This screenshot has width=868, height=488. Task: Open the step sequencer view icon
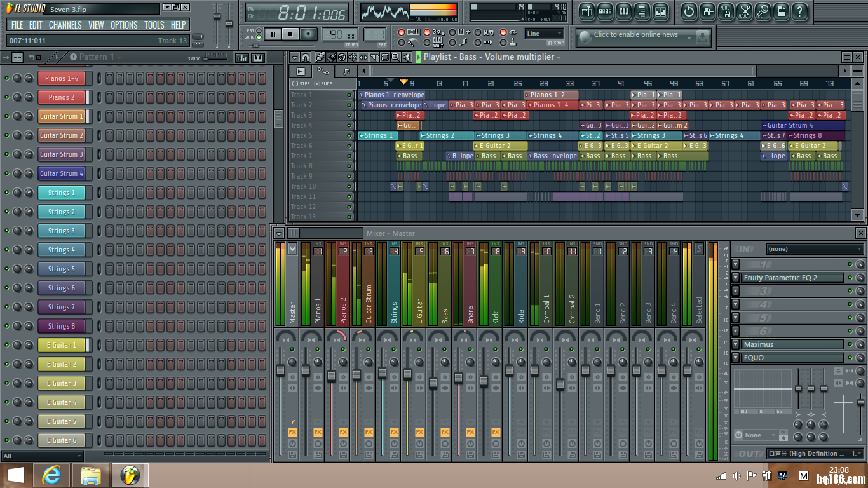[605, 11]
